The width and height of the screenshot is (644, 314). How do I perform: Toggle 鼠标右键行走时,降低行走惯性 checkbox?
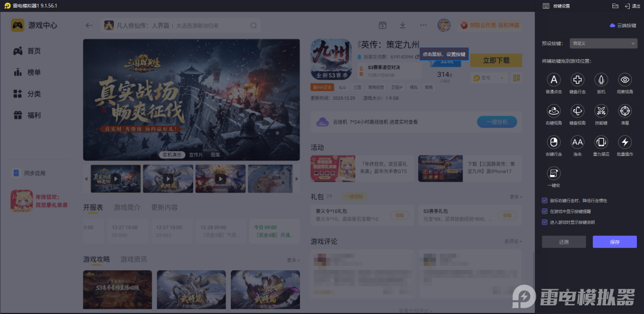click(x=545, y=201)
